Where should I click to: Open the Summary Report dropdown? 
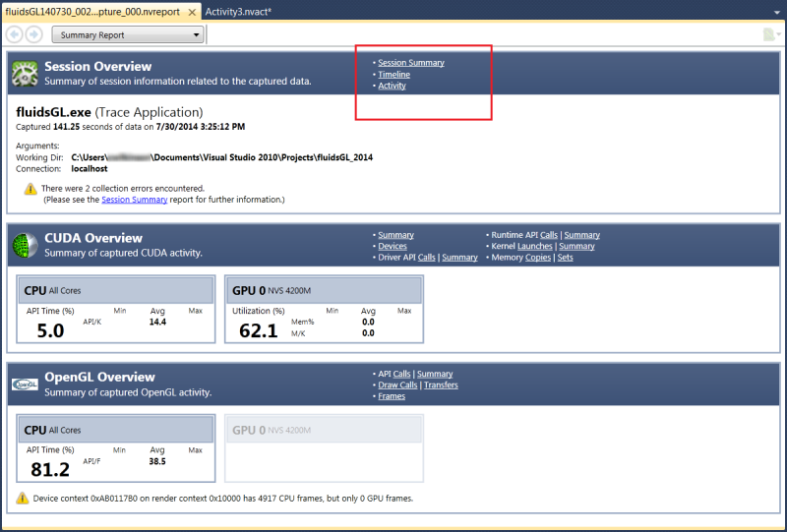[128, 34]
